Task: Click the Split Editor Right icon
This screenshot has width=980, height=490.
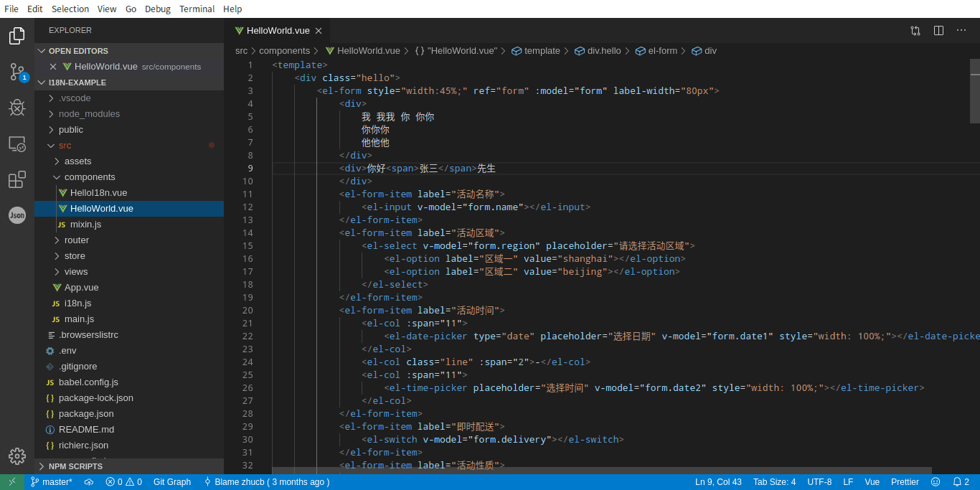Action: point(938,31)
